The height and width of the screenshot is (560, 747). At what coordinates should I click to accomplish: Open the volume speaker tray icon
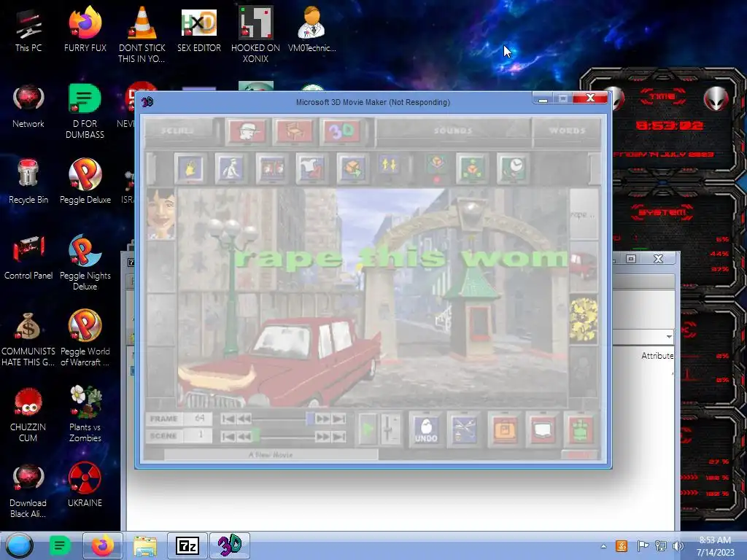(678, 546)
